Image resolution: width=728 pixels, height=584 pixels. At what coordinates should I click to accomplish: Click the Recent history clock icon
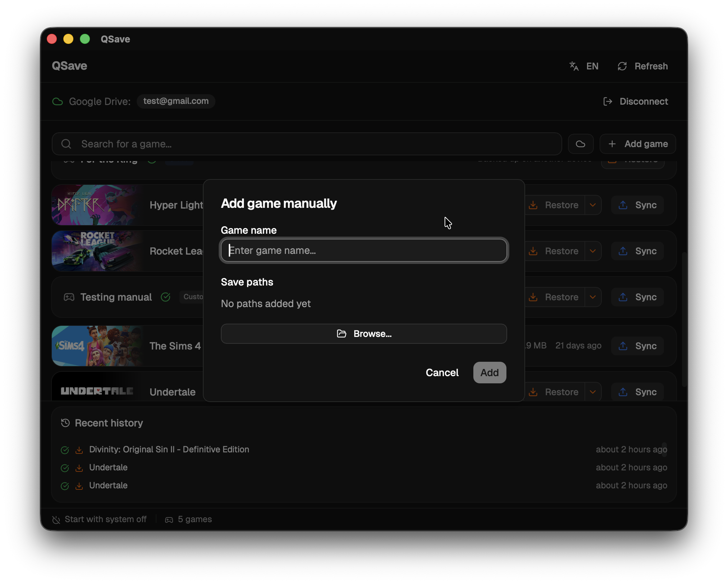(x=65, y=423)
